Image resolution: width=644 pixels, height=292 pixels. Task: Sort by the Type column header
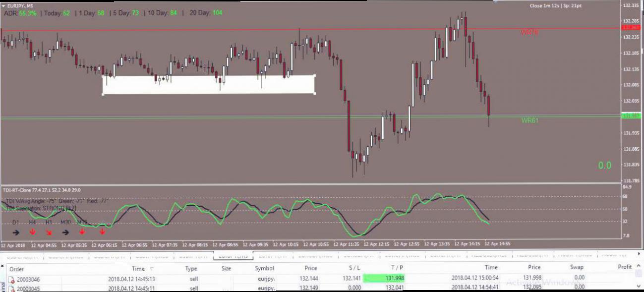tap(191, 268)
